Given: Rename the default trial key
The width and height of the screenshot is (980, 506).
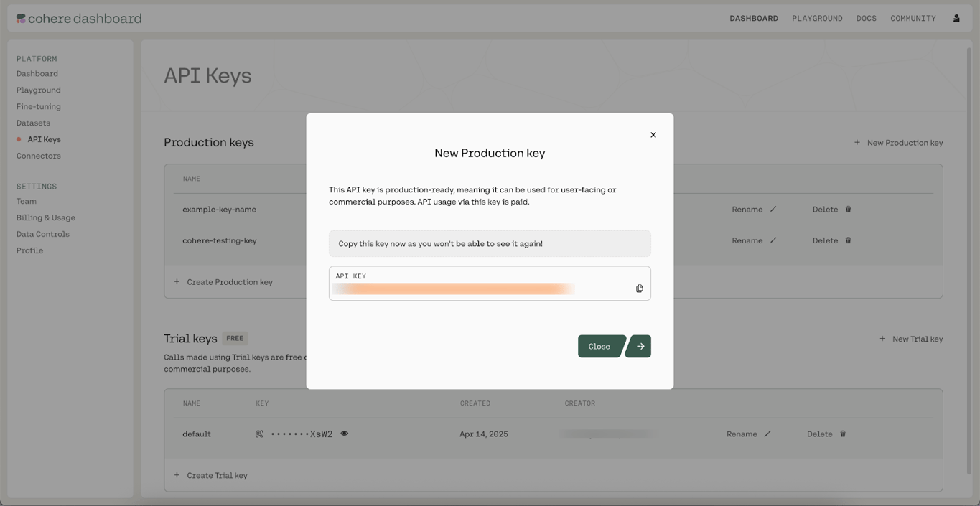Looking at the screenshot, I should coord(749,434).
